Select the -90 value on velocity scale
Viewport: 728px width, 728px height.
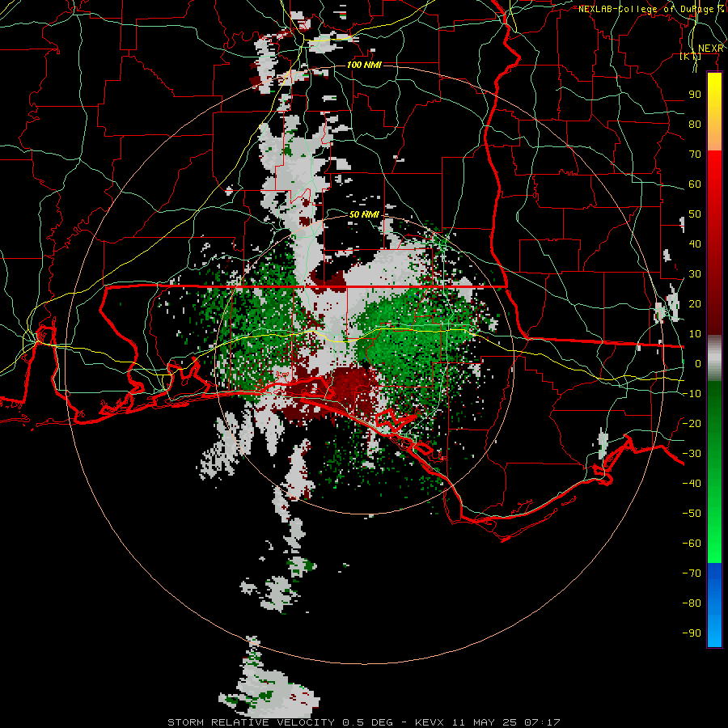[x=692, y=633]
